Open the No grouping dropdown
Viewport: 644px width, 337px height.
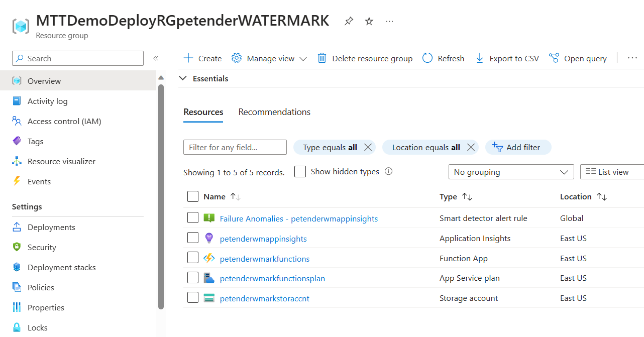click(511, 172)
